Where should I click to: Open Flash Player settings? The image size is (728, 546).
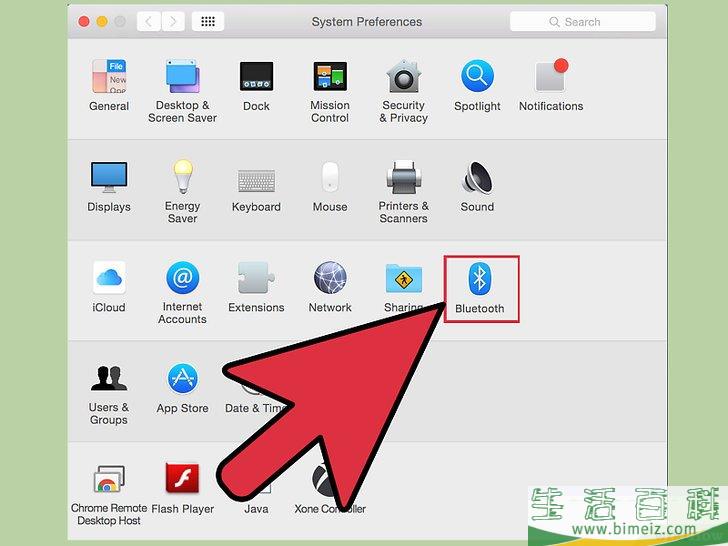click(x=182, y=489)
